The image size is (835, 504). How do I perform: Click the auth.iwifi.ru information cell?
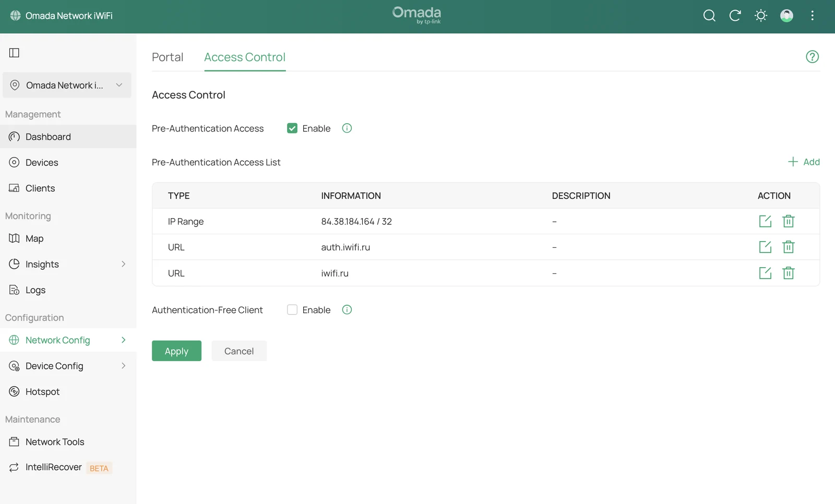pyautogui.click(x=345, y=247)
